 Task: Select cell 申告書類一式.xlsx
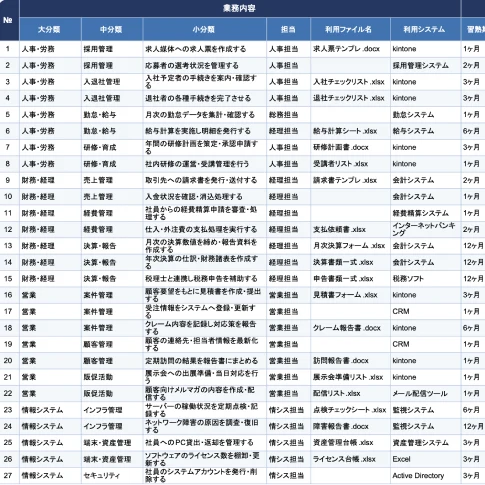(350, 279)
